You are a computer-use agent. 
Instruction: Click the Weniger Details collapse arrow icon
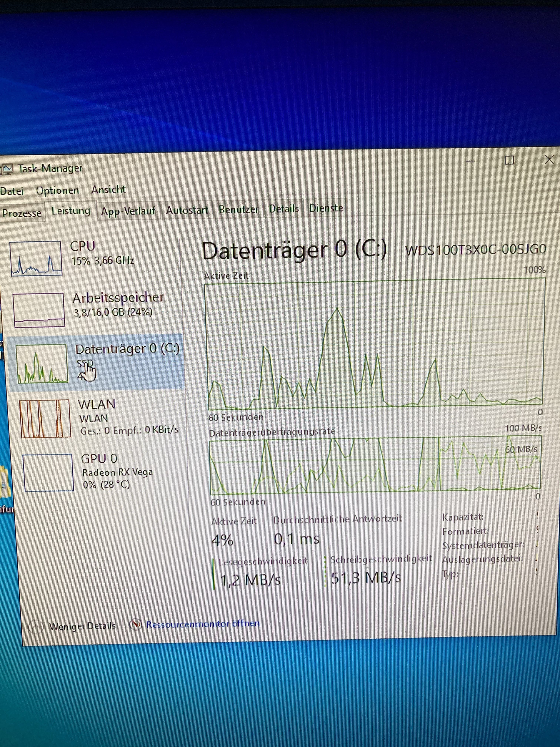[x=36, y=627]
